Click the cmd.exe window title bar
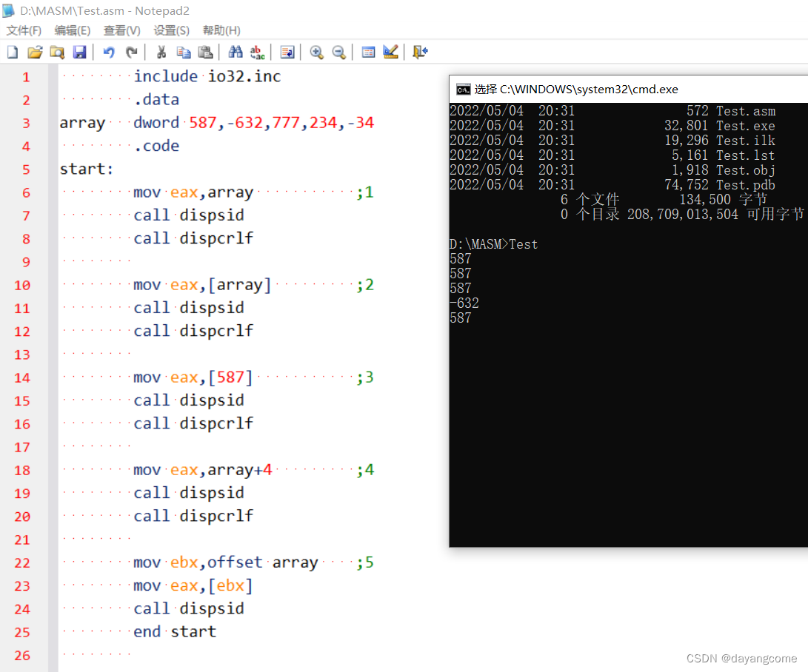This screenshot has width=808, height=672. coord(628,90)
